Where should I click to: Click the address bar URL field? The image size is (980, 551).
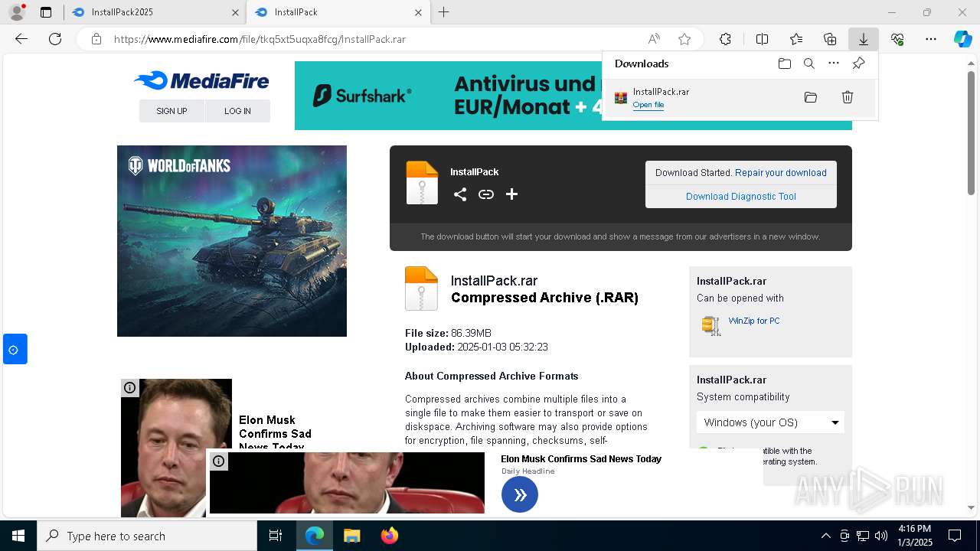(x=375, y=39)
